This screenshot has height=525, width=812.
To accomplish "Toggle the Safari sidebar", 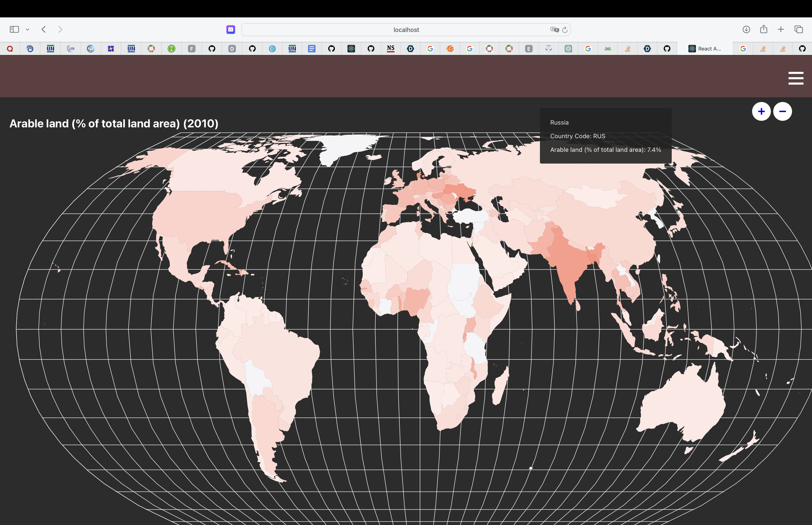I will [x=14, y=30].
